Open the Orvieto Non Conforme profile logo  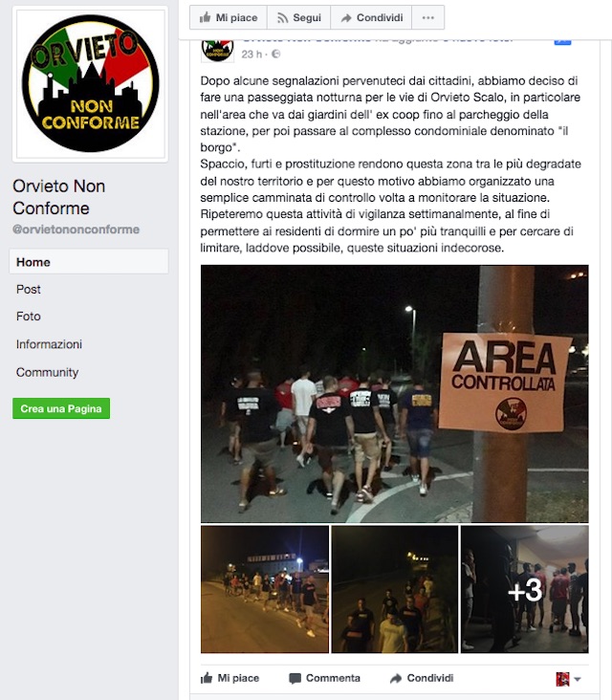pyautogui.click(x=91, y=84)
